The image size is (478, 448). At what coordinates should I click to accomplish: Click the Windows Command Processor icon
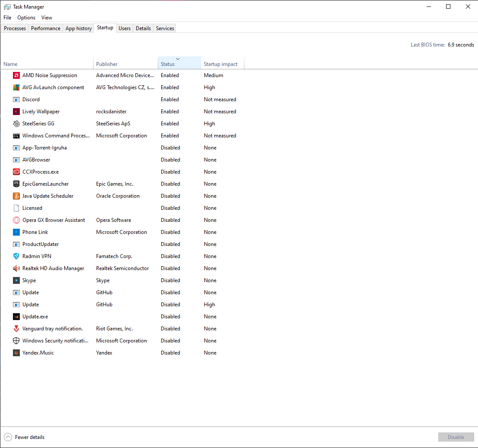point(16,136)
